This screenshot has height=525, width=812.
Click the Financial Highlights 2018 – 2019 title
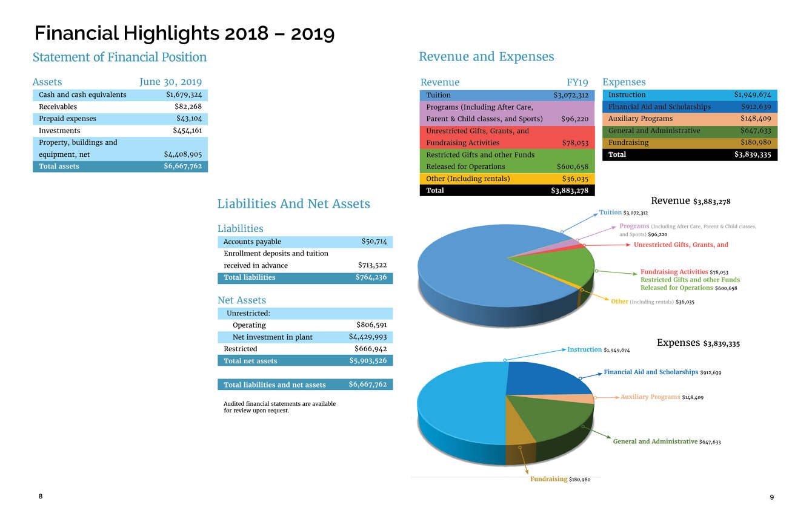point(184,33)
